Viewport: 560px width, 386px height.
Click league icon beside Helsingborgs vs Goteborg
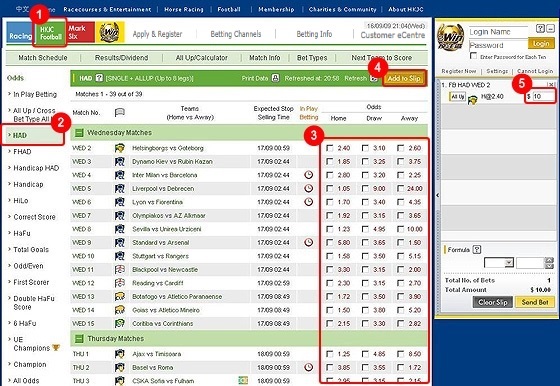[120, 148]
